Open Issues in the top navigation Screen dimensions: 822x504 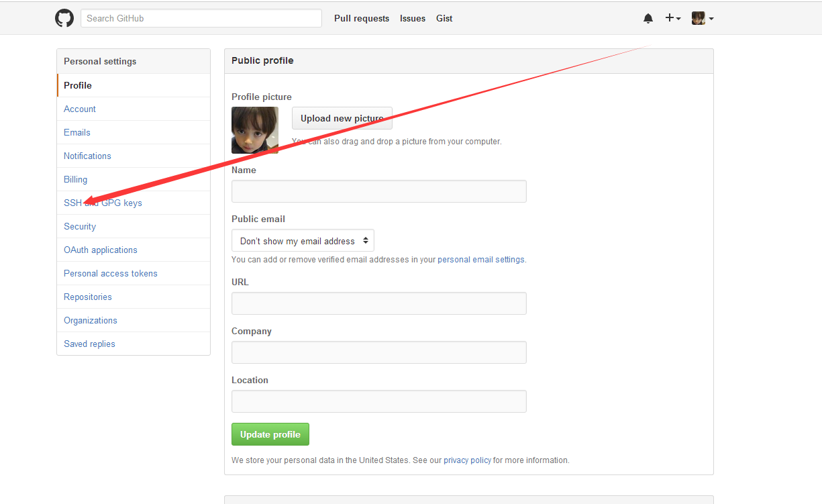(413, 18)
